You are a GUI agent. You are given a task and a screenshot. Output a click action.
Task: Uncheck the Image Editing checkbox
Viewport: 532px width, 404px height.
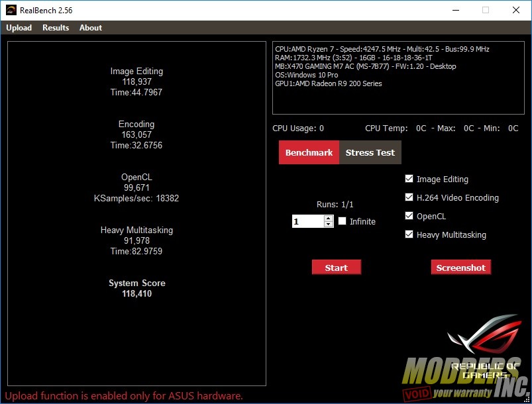[409, 179]
